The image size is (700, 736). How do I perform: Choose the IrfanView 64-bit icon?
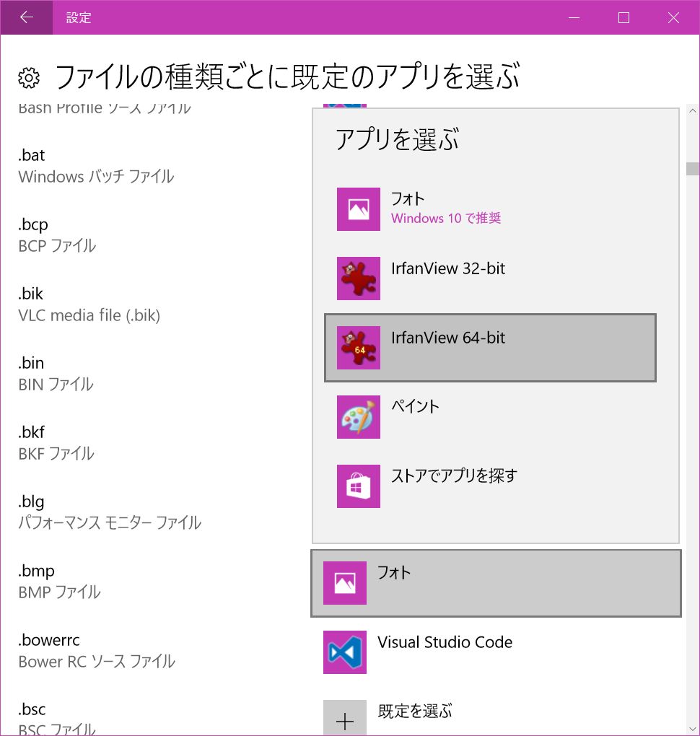[358, 347]
